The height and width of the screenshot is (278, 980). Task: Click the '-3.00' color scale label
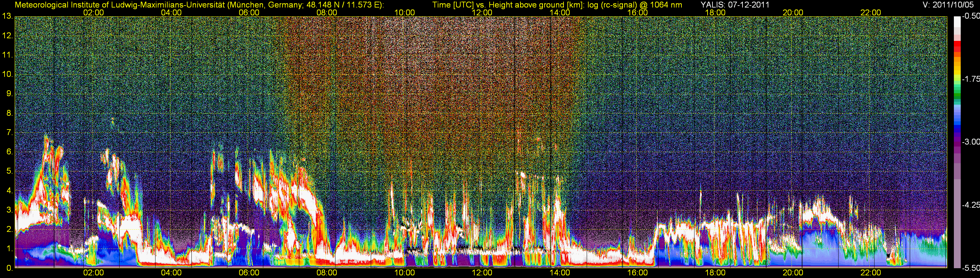(971, 142)
